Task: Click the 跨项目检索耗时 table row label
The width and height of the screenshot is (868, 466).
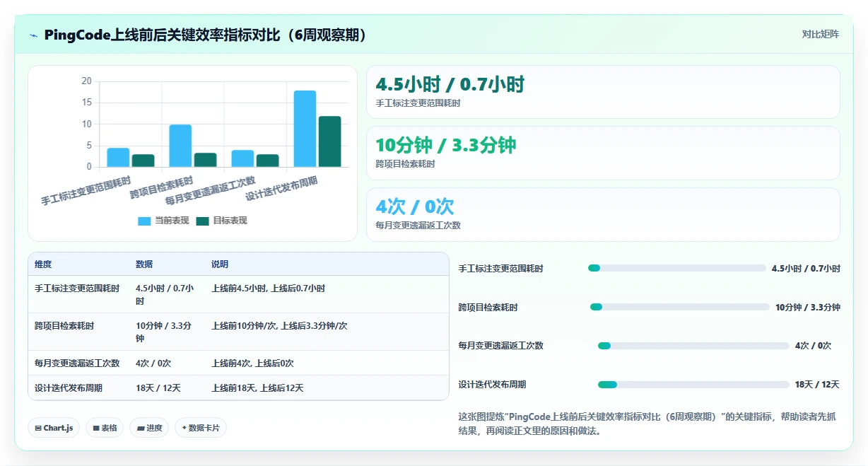Action: (x=64, y=326)
